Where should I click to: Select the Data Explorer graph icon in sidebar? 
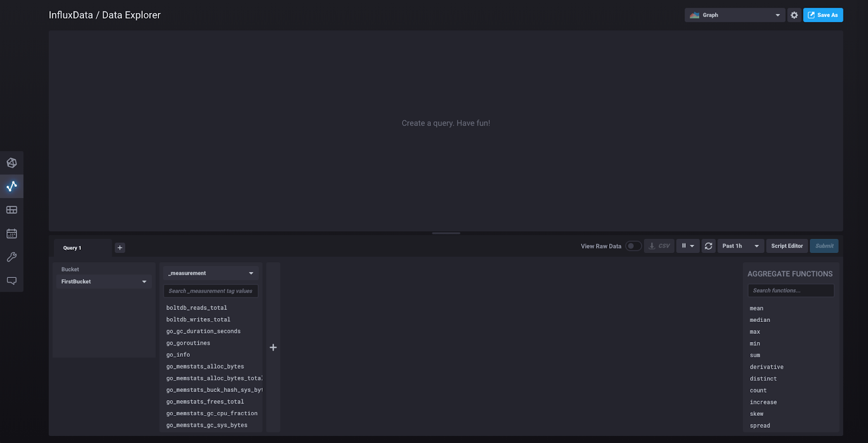click(11, 186)
